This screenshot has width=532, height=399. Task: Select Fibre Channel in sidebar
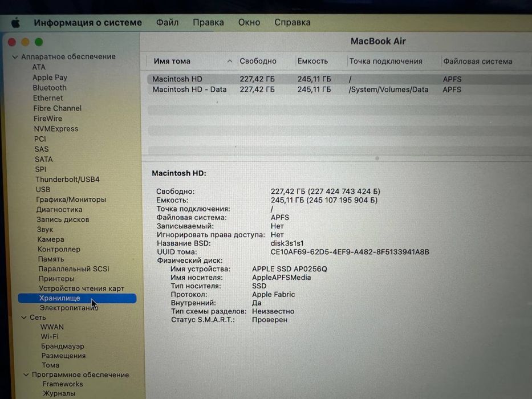pos(58,108)
